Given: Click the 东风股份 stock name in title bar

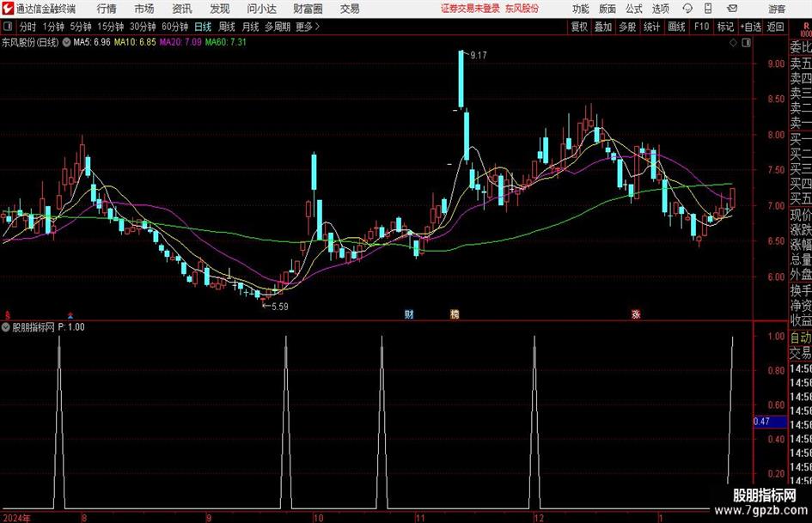Looking at the screenshot, I should 522,9.
